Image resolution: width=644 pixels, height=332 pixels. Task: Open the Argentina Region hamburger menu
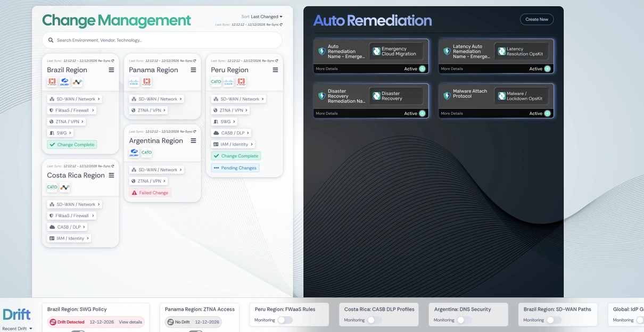193,140
